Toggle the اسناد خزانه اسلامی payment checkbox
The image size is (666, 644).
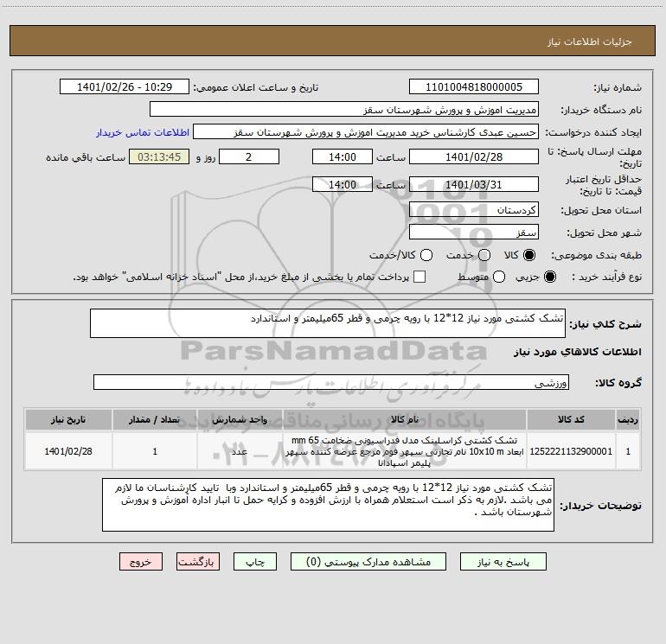tap(419, 277)
